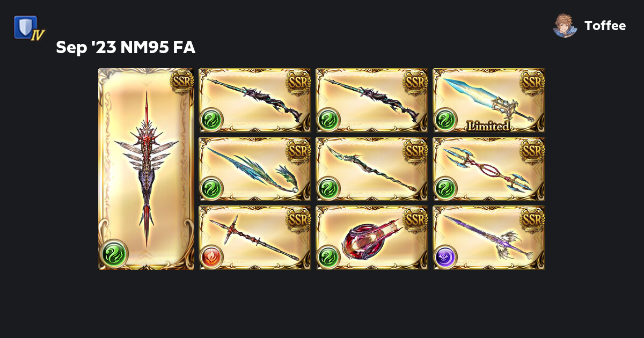Click the dark element icon on purple sword

[x=445, y=256]
